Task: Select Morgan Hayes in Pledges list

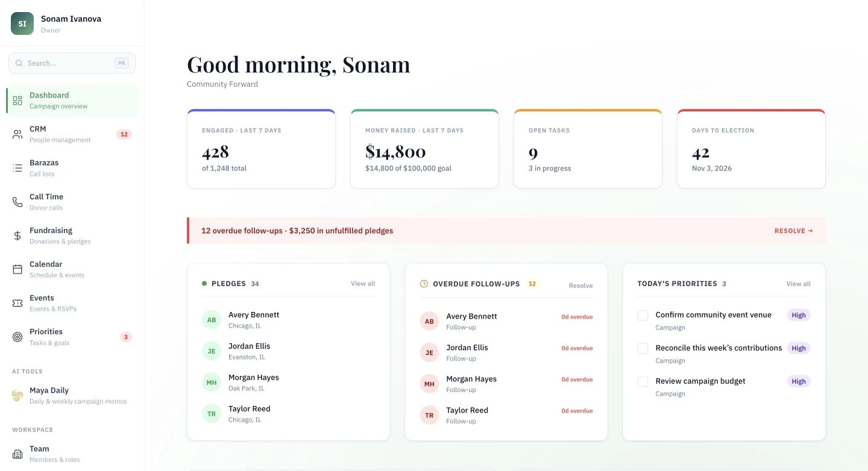Action: coord(289,382)
